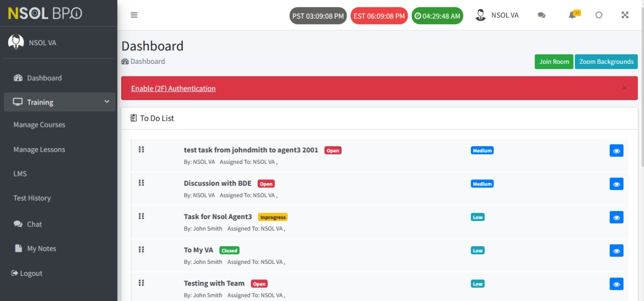Toggle the sidebar with the hamburger icon

pyautogui.click(x=134, y=15)
